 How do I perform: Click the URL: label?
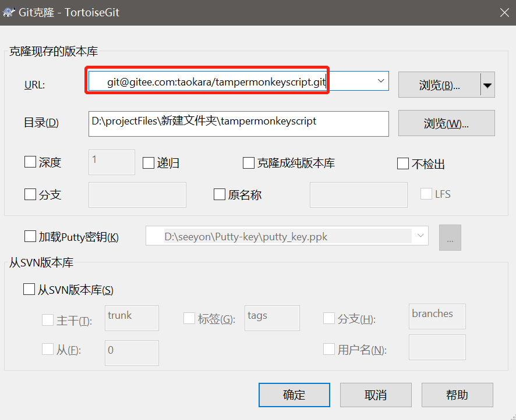34,85
